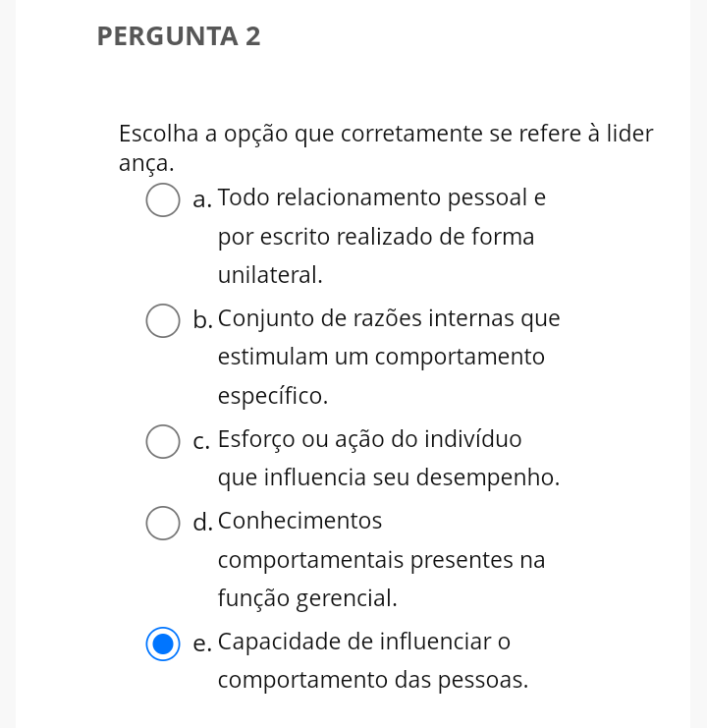This screenshot has width=707, height=728.
Task: Click "função gerencial." text in option d
Action: (307, 599)
